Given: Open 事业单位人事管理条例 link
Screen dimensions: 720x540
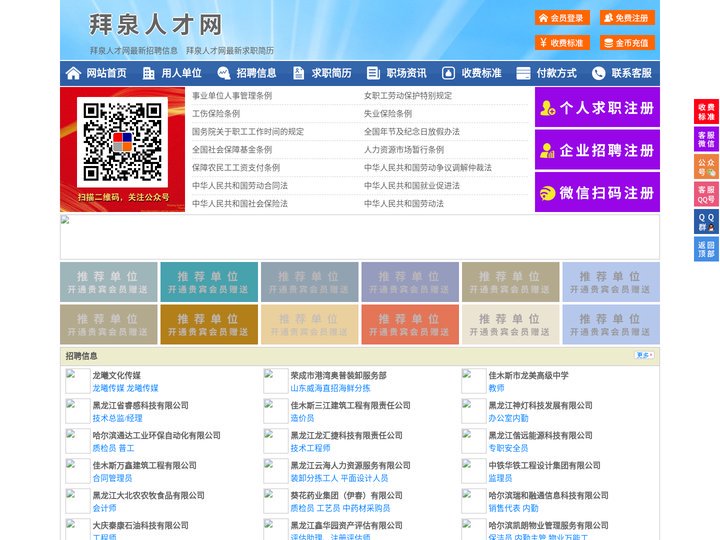Looking at the screenshot, I should (x=232, y=96).
